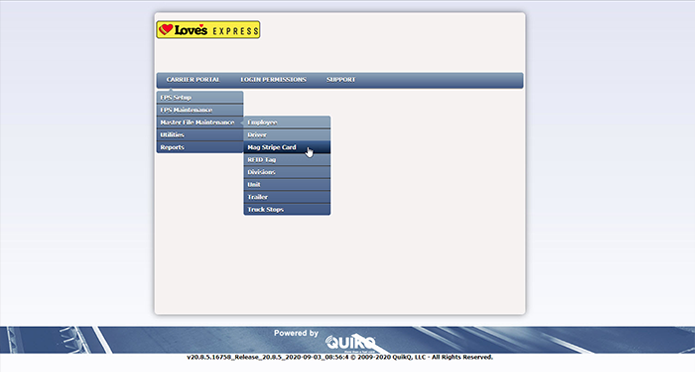The width and height of the screenshot is (695, 372).
Task: Choose Trailer from the submenu
Action: click(x=287, y=197)
